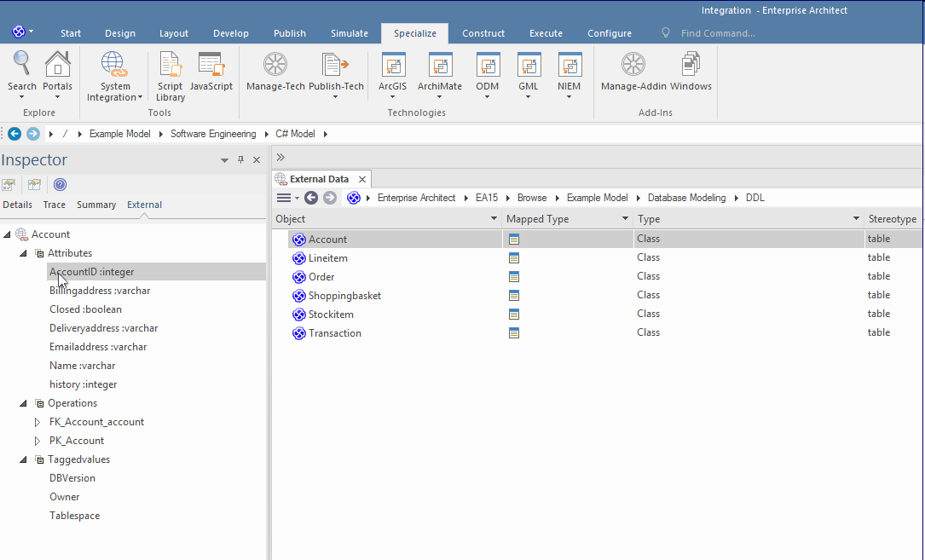Screen dimensions: 925x560
Task: Select Emailaddress :varchar attribute
Action: [98, 347]
